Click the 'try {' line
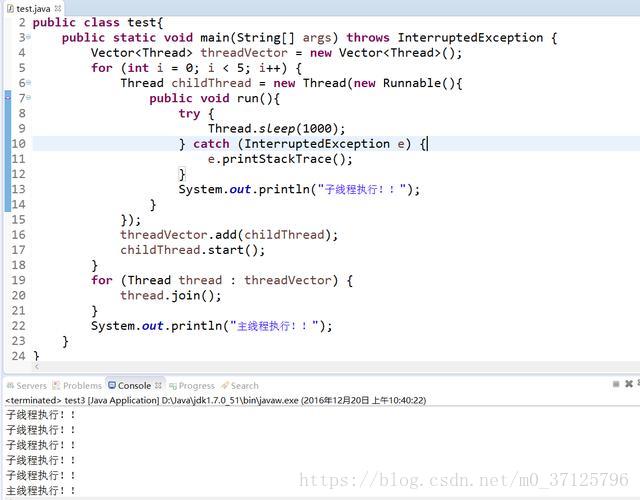 pyautogui.click(x=196, y=113)
